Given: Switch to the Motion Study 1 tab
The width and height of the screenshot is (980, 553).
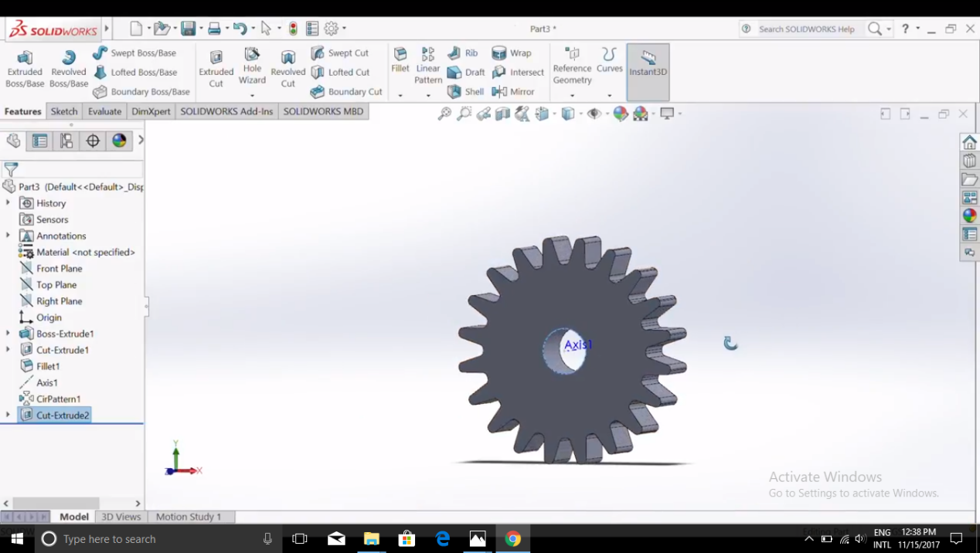Looking at the screenshot, I should tap(189, 517).
